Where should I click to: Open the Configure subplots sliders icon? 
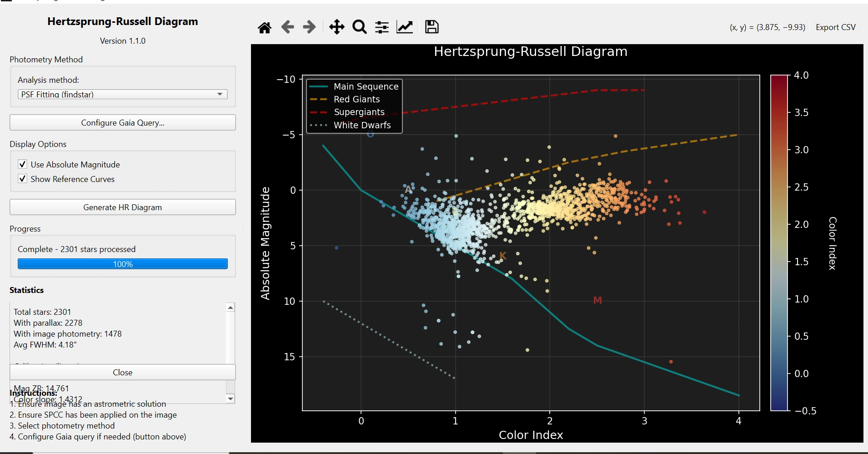click(x=381, y=27)
